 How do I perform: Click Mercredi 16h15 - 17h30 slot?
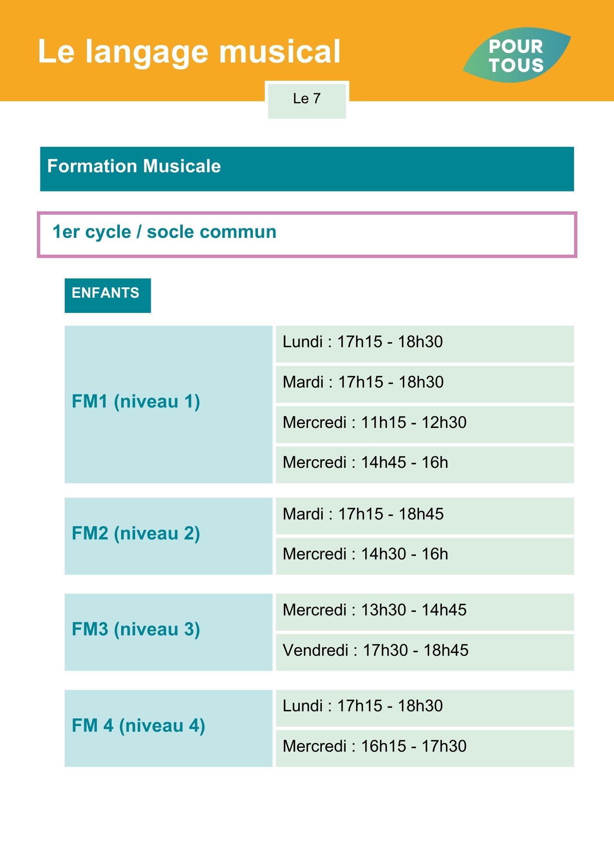pos(425,748)
